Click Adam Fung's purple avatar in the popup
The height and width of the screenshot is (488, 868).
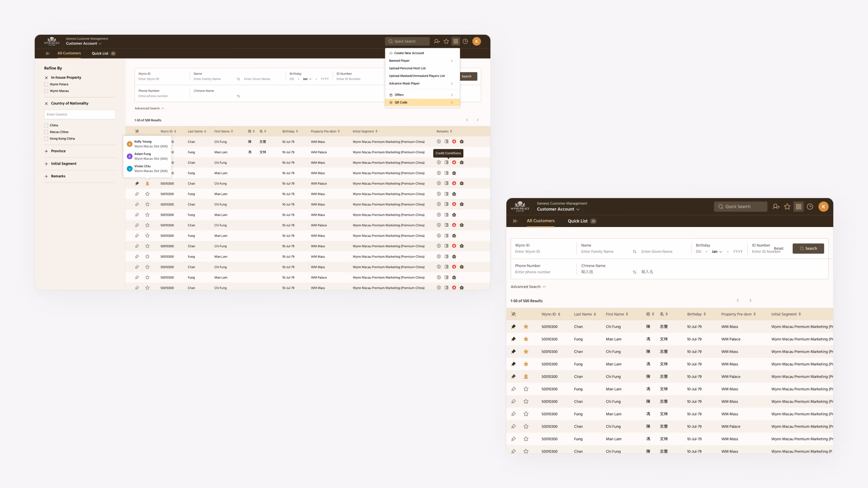point(129,156)
